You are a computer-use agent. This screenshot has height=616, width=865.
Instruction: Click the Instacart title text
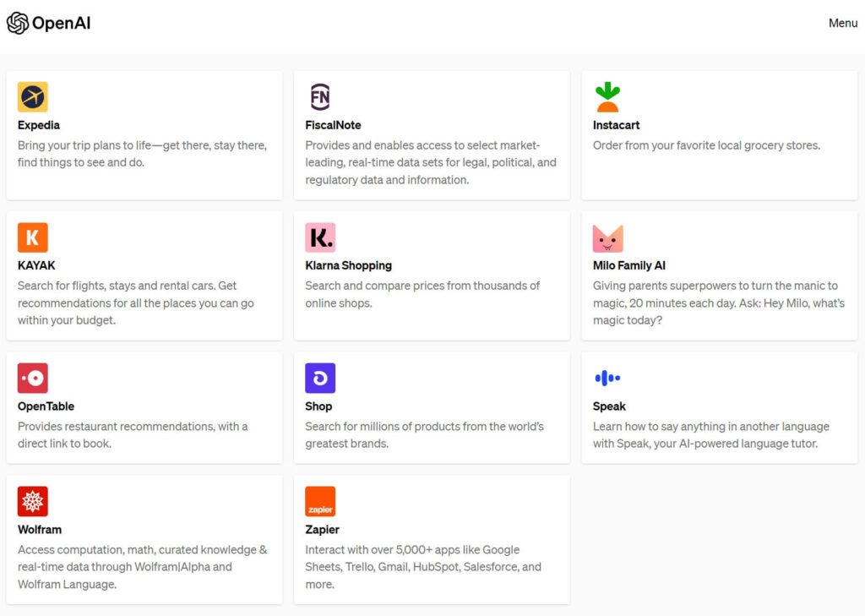[x=616, y=125]
